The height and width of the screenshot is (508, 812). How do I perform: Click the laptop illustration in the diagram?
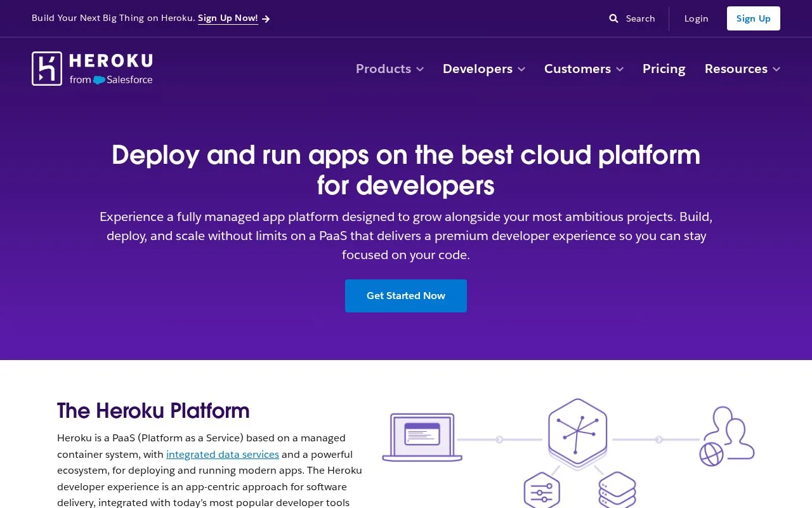pos(422,438)
